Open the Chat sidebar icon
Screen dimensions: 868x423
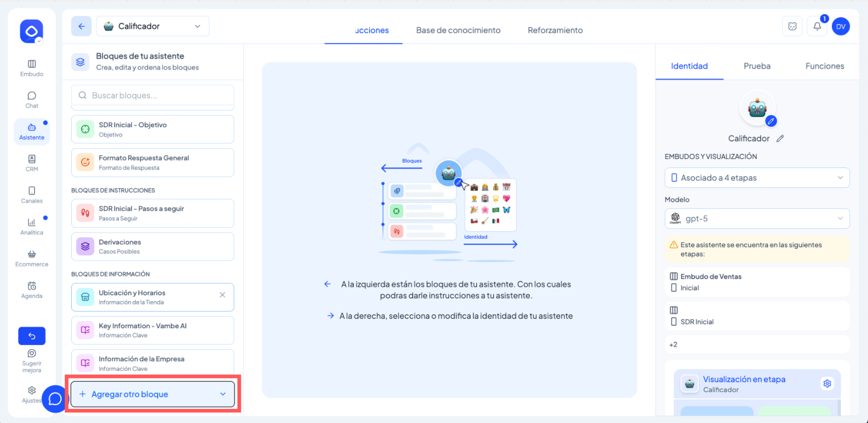[x=31, y=99]
